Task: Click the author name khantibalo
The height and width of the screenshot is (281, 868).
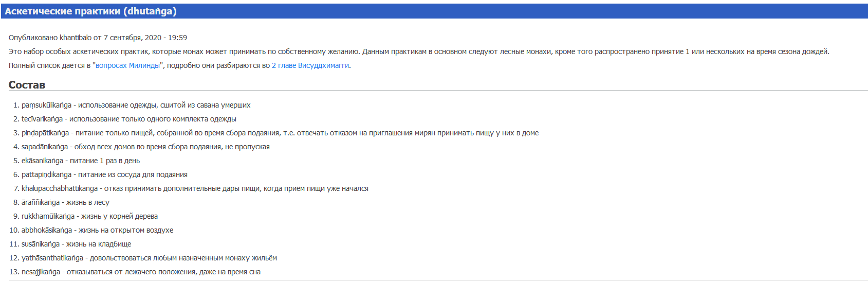Action: (x=76, y=38)
